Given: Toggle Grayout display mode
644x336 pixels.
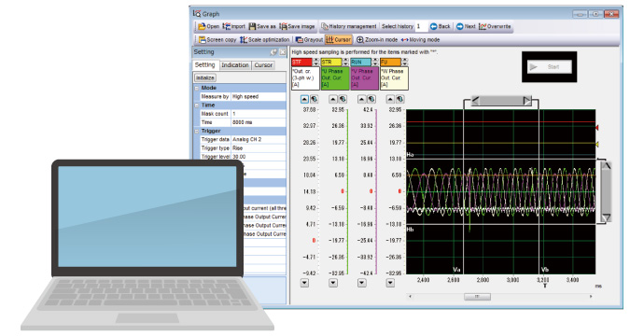Looking at the screenshot, I should 309,40.
